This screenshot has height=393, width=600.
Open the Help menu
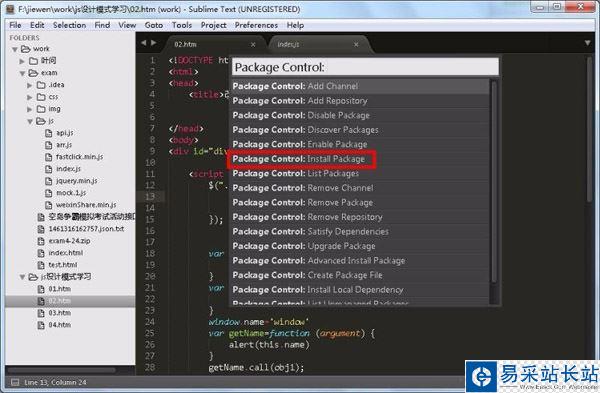click(x=295, y=25)
